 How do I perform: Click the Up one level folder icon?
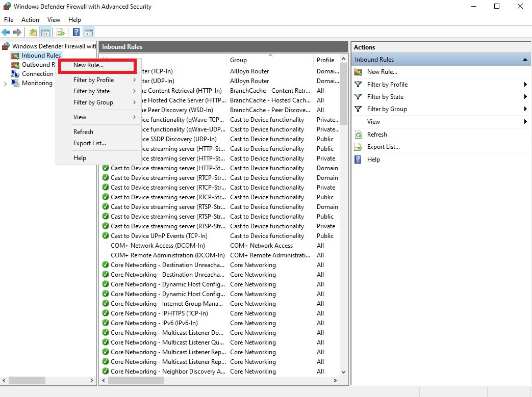coord(33,33)
